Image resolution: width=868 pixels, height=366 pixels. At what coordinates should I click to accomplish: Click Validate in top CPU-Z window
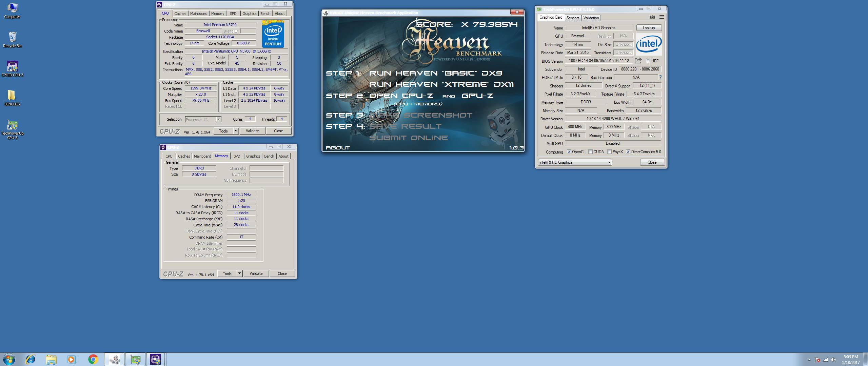click(x=252, y=131)
